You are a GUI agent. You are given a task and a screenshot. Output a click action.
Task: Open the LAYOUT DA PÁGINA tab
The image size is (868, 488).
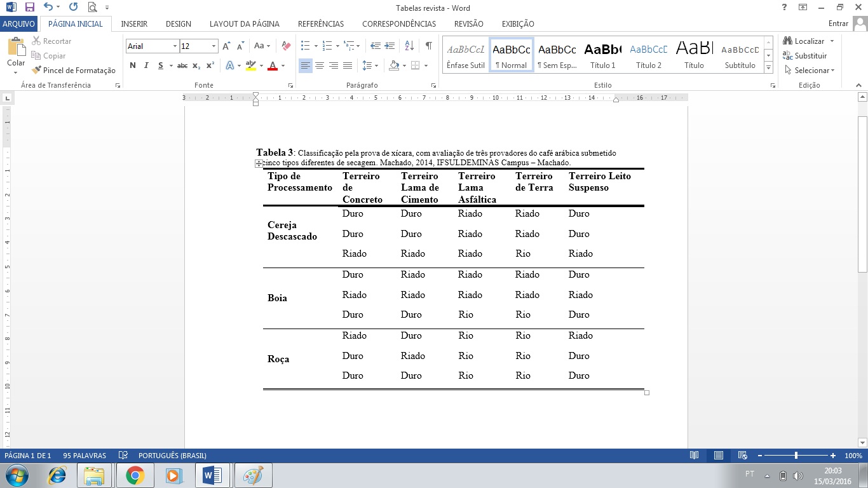pos(244,24)
